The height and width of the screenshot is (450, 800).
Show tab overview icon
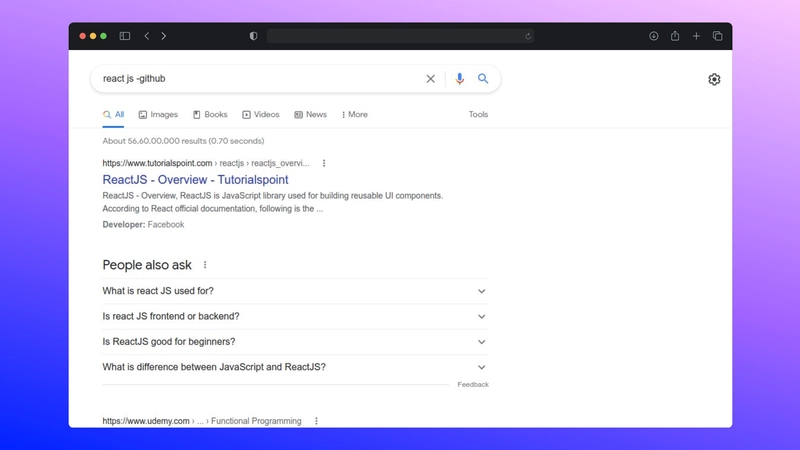(x=717, y=36)
